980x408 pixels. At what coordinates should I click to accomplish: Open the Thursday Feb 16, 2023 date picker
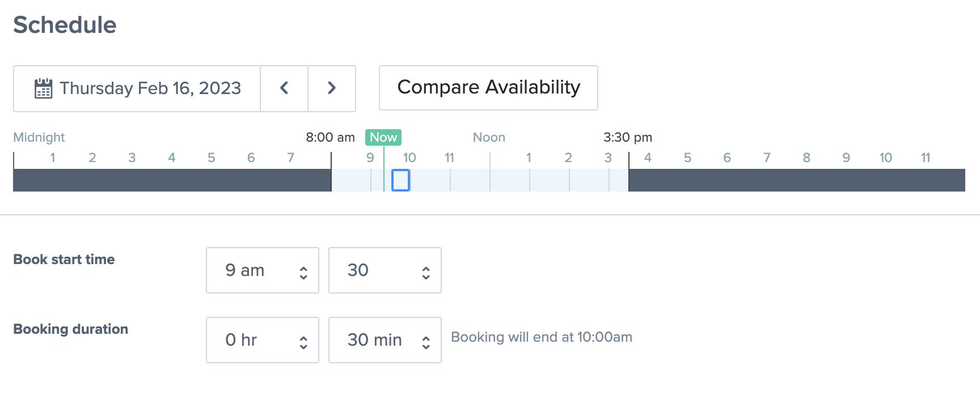[137, 88]
